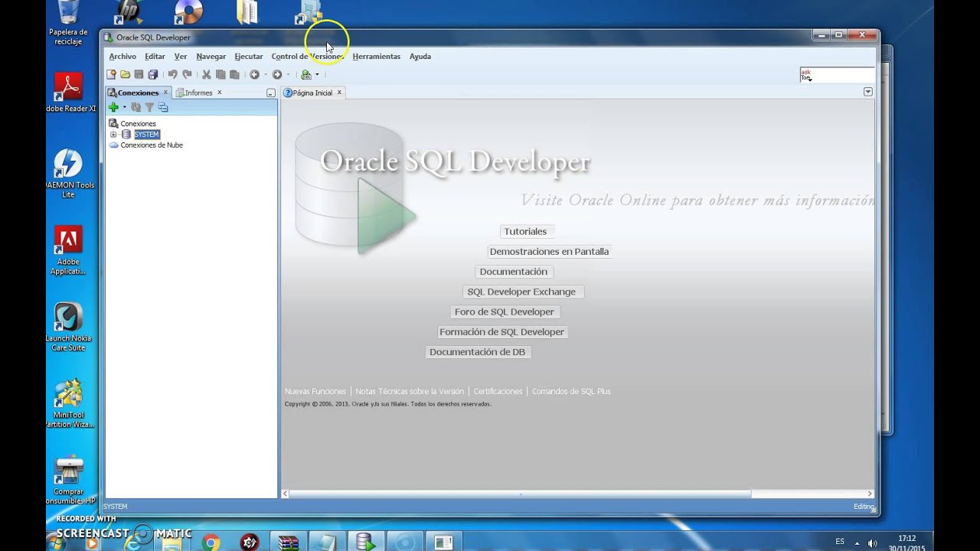Screen dimensions: 980x551
Task: Click Foro de SQL Developer button
Action: pos(505,311)
